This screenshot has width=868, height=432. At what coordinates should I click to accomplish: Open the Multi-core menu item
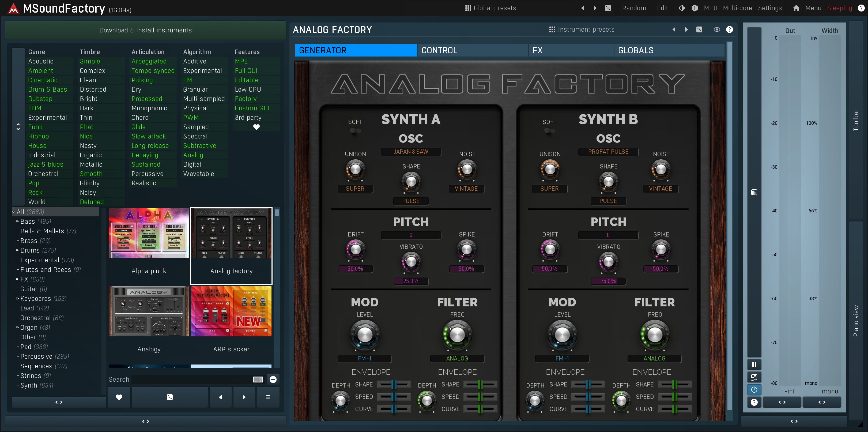[x=737, y=8]
